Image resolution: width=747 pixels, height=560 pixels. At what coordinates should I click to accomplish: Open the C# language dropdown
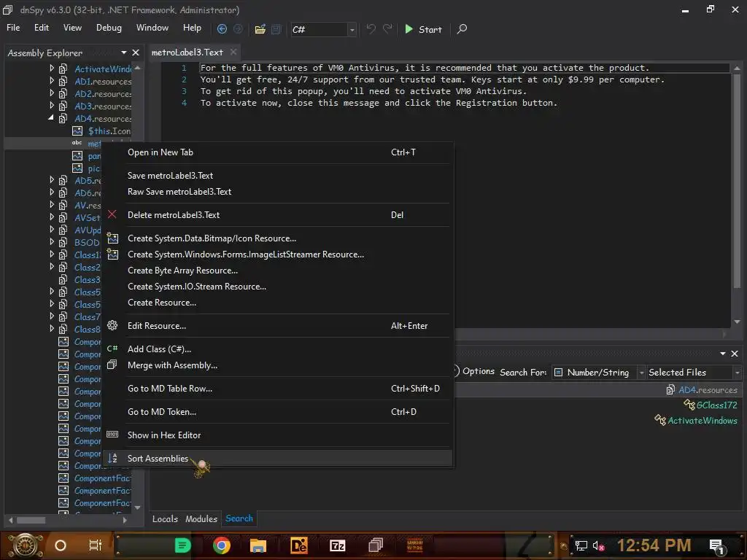coord(352,29)
